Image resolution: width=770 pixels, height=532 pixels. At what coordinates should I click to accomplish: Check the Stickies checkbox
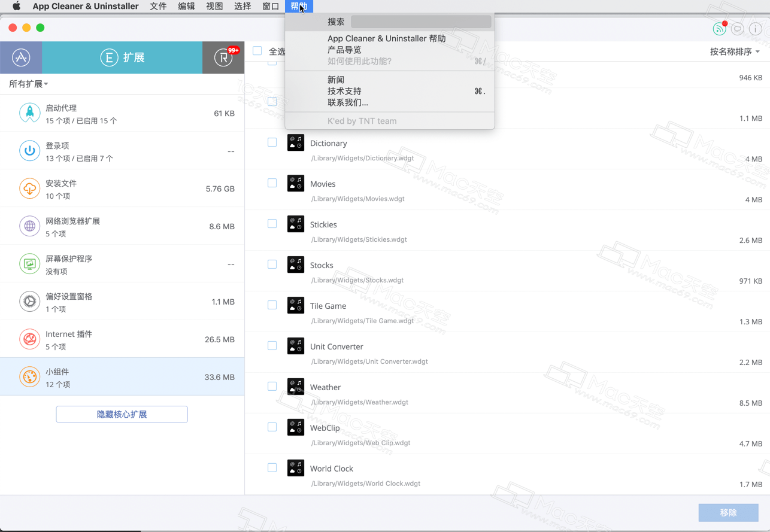[x=272, y=224]
